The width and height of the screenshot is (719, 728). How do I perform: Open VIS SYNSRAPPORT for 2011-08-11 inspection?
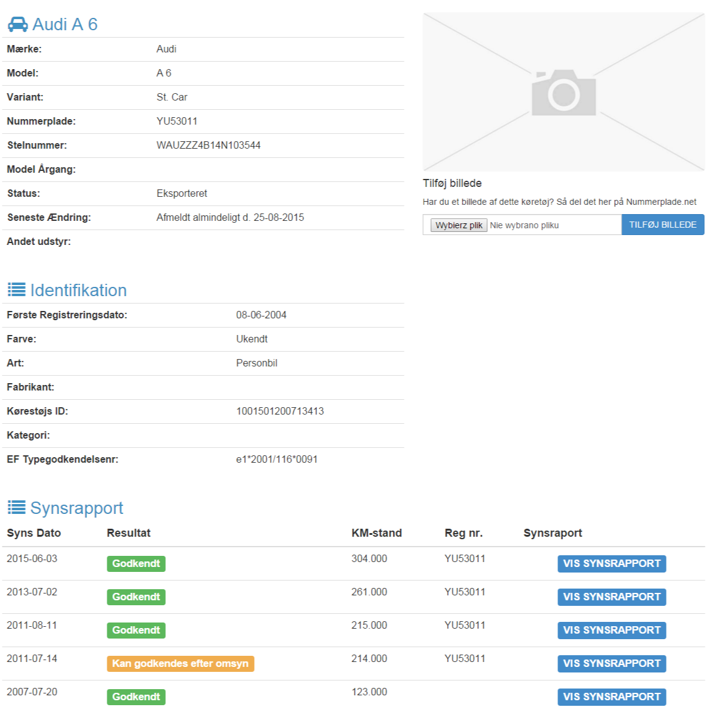611,631
